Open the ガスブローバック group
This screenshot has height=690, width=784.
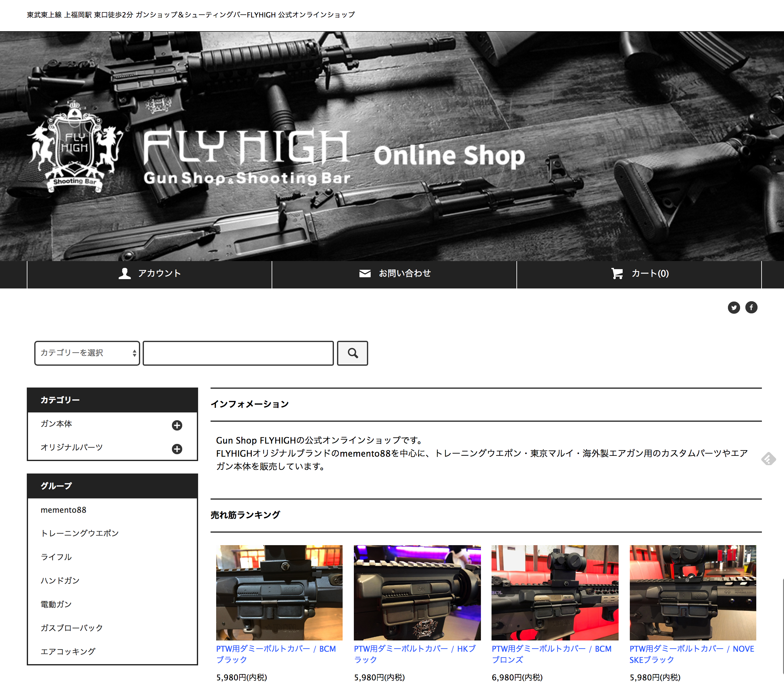(72, 628)
